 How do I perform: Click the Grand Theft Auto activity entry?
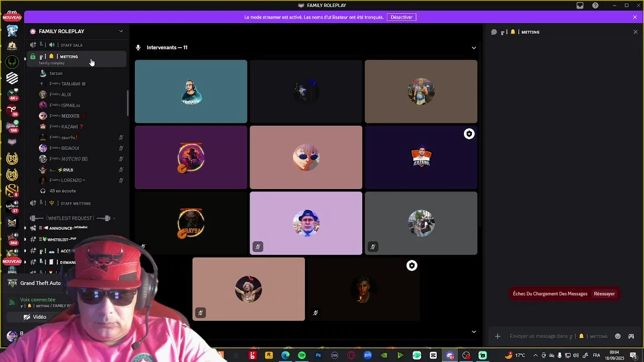(40, 283)
